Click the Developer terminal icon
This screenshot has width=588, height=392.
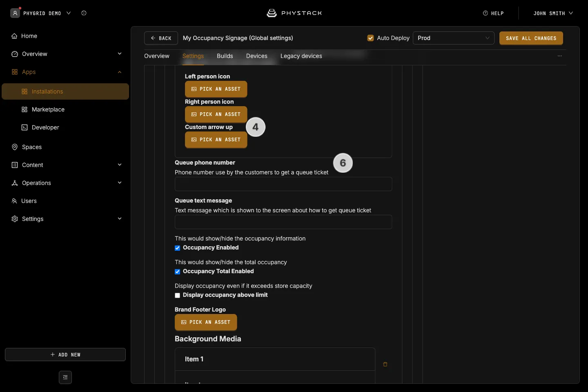coord(24,127)
